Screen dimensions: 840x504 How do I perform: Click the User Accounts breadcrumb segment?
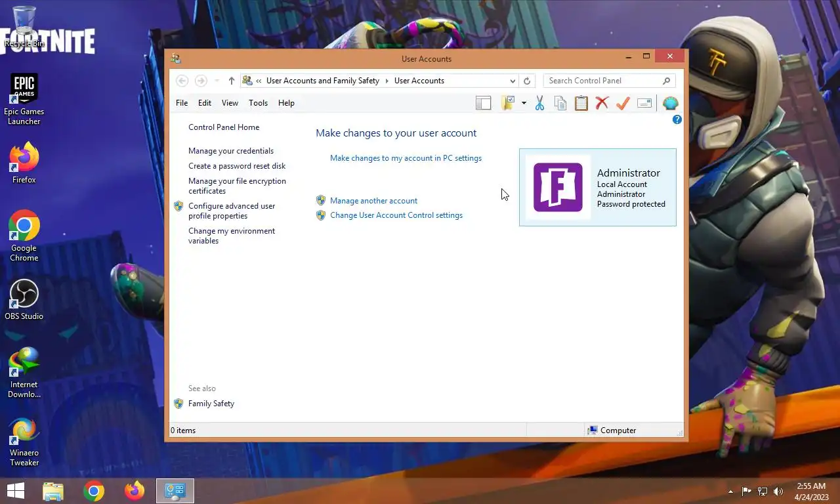419,81
